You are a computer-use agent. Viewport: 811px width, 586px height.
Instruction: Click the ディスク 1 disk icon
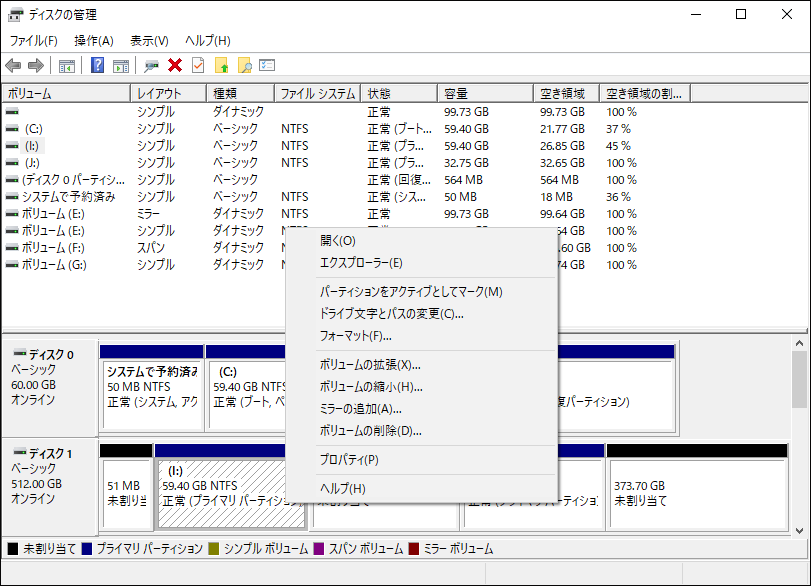pyautogui.click(x=20, y=452)
